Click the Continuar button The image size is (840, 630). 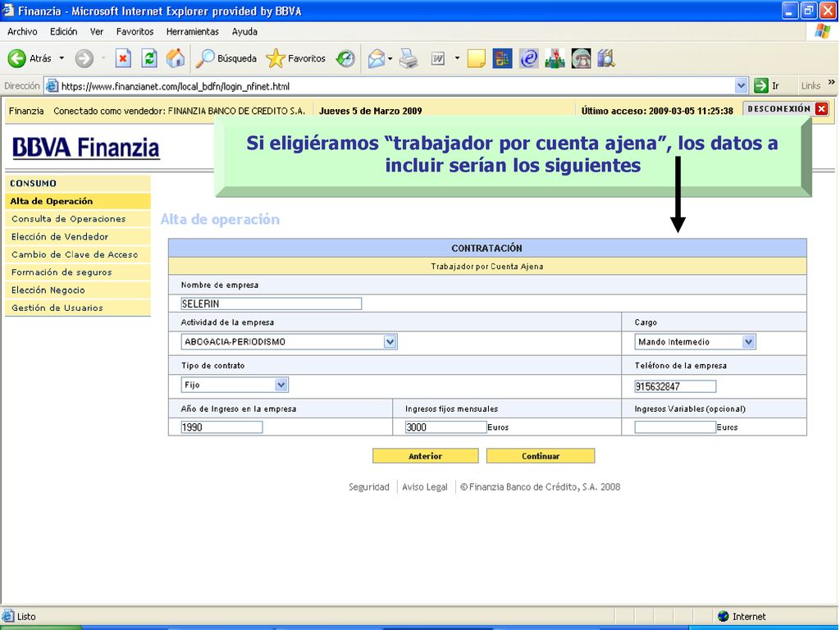541,456
